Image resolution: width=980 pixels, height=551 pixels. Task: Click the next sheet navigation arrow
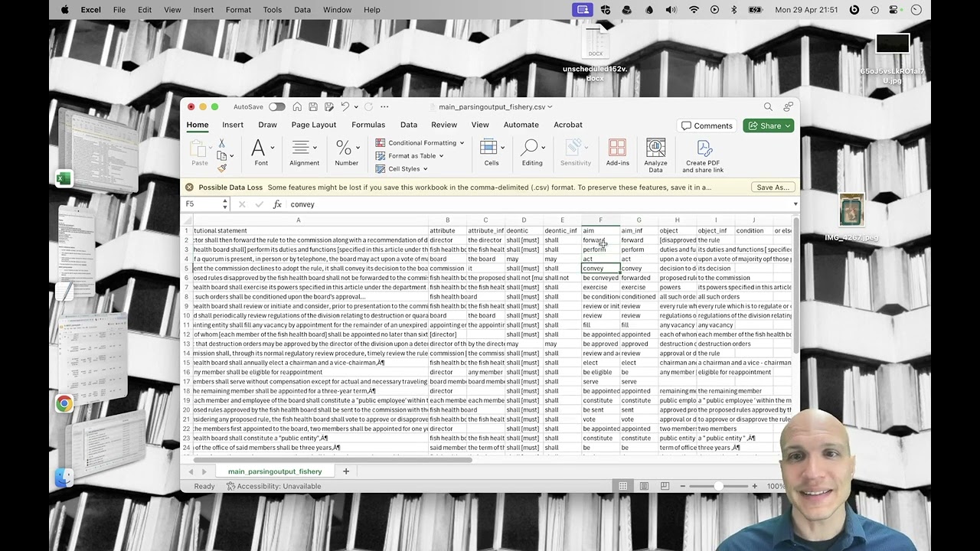(204, 471)
